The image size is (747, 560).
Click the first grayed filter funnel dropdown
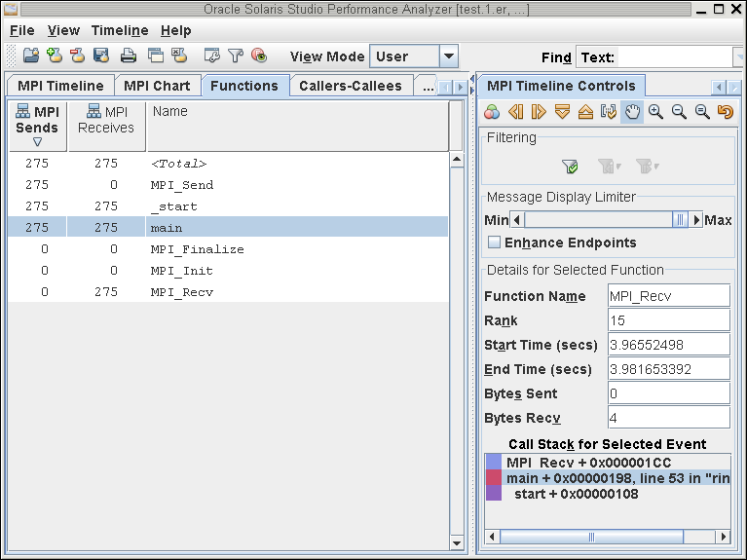point(609,167)
